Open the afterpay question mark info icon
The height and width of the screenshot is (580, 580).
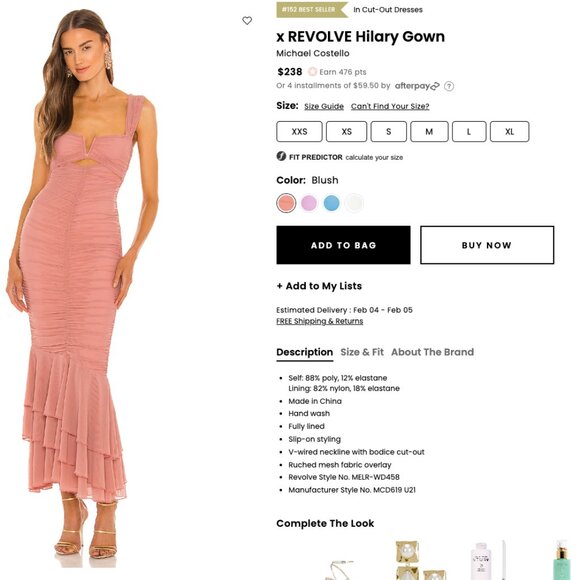(x=449, y=86)
